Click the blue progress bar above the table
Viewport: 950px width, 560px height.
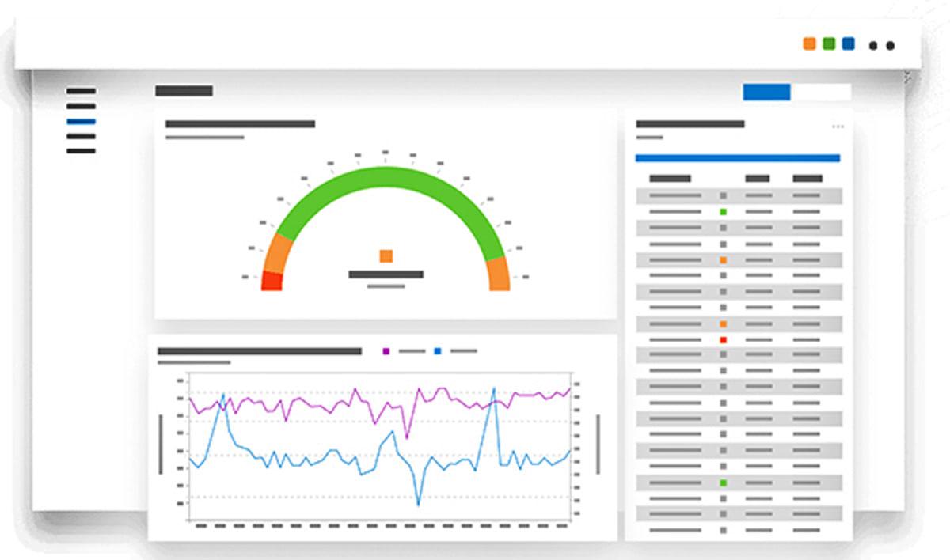[x=738, y=158]
